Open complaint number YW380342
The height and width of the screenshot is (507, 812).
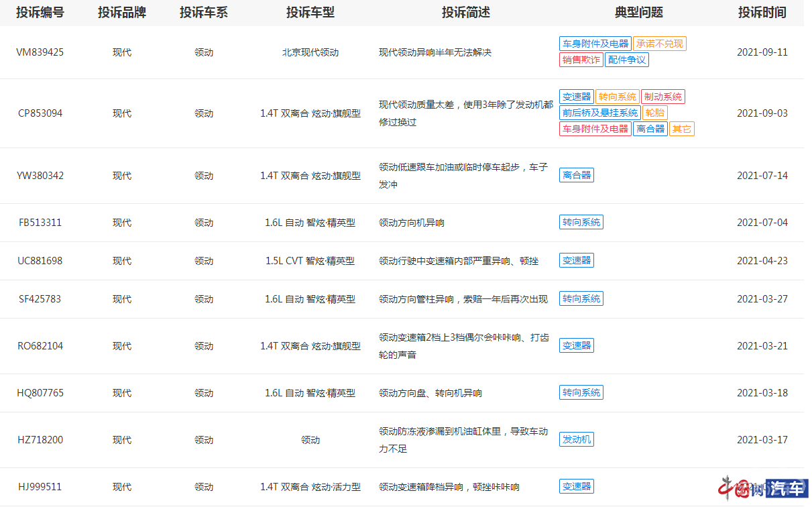coord(40,176)
